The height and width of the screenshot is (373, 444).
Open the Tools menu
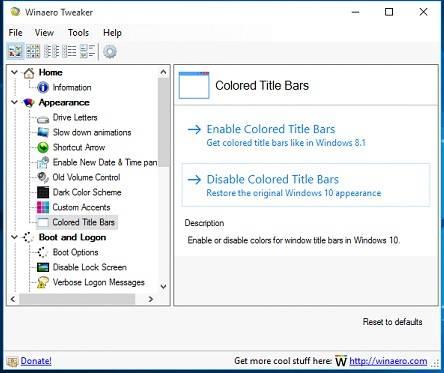pyautogui.click(x=78, y=33)
